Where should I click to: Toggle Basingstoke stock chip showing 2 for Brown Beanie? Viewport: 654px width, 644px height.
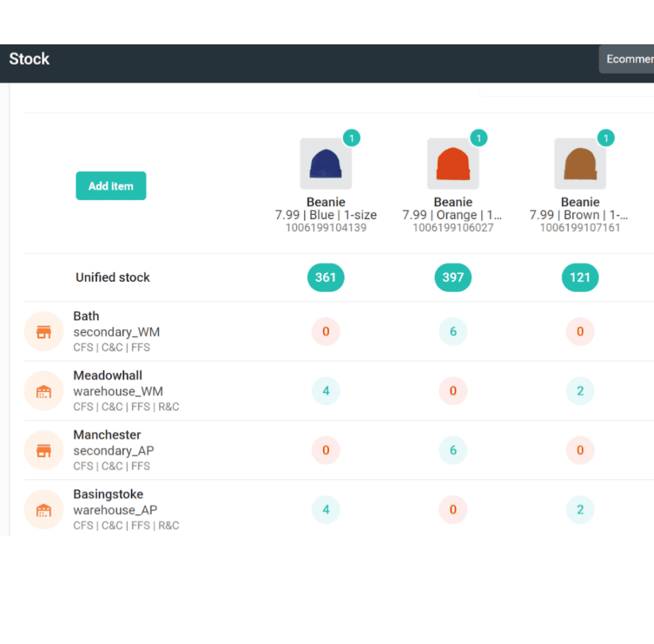(x=580, y=509)
